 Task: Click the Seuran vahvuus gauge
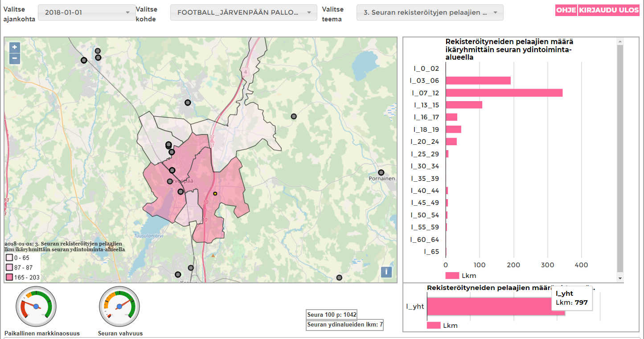[119, 307]
